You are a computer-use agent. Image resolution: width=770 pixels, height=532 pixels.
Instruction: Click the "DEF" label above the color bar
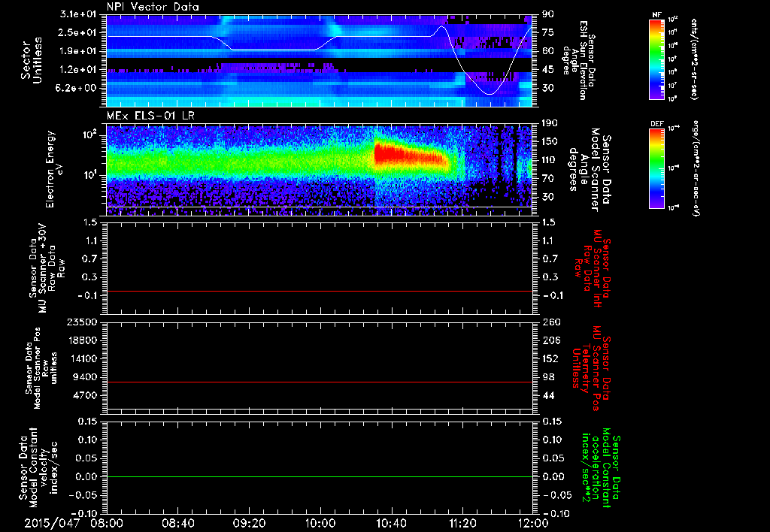point(656,124)
